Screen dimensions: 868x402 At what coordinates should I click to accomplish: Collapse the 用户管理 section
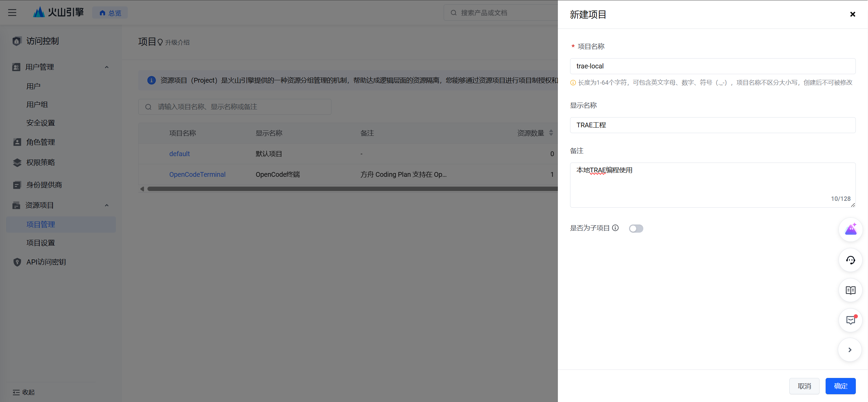pos(107,67)
